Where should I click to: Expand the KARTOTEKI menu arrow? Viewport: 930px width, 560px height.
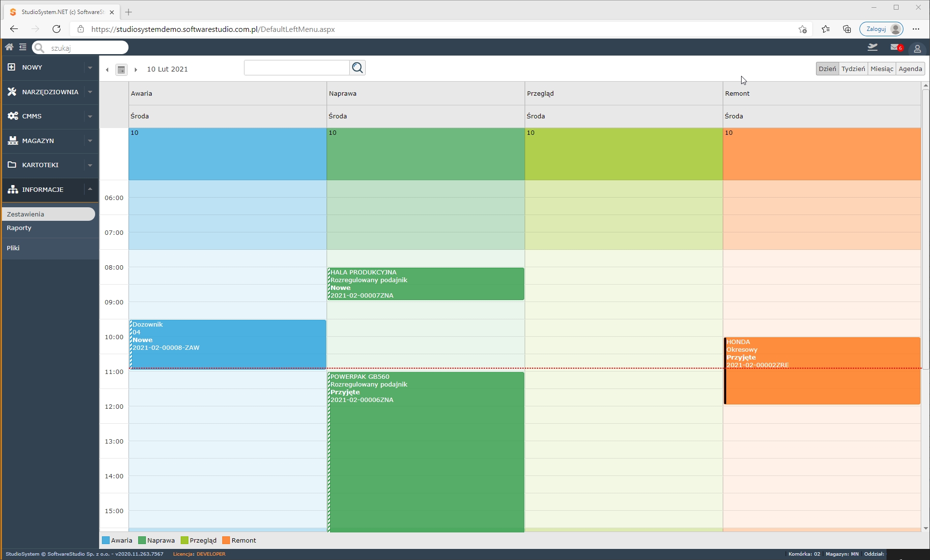click(90, 165)
